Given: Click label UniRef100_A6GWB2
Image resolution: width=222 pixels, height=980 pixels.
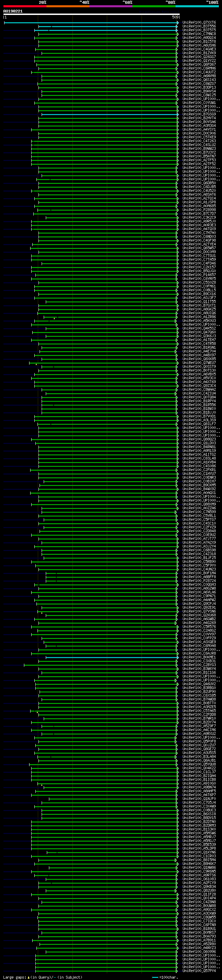Looking at the screenshot, I should (x=199, y=619).
